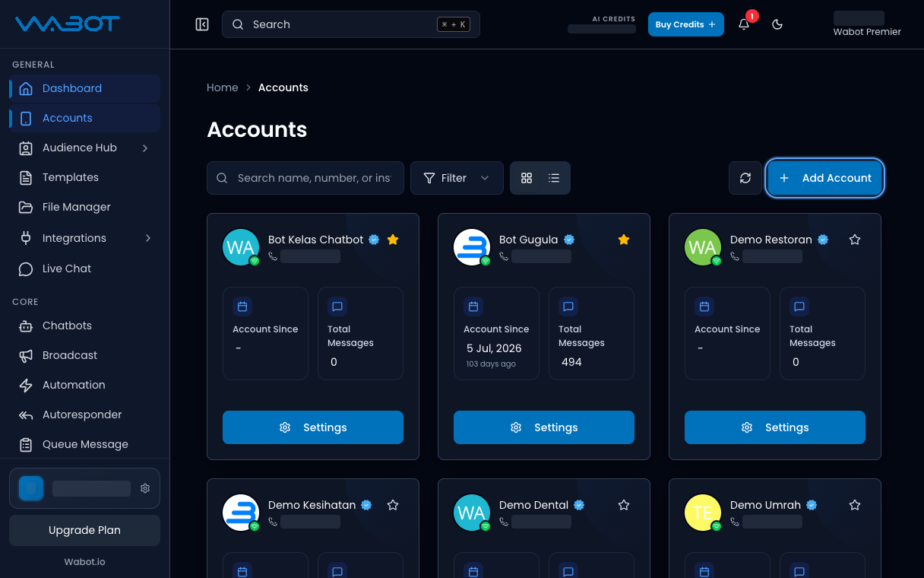Collapse the sidebar with the panel toggle icon
This screenshot has width=924, height=578.
(202, 24)
